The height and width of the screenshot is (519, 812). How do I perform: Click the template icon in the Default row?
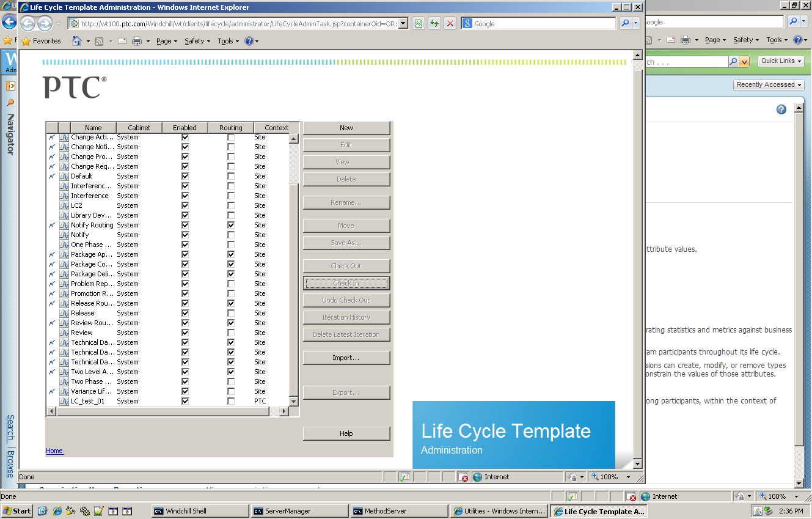click(x=64, y=176)
